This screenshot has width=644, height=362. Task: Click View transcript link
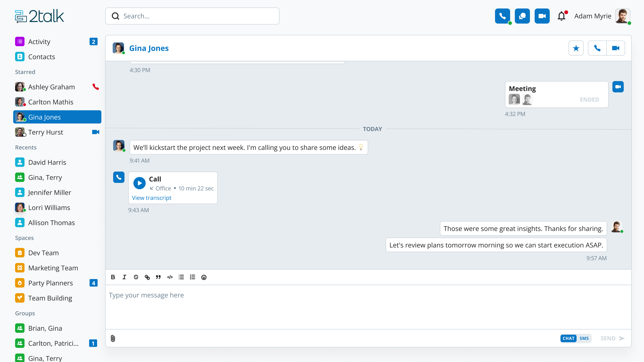(x=152, y=198)
